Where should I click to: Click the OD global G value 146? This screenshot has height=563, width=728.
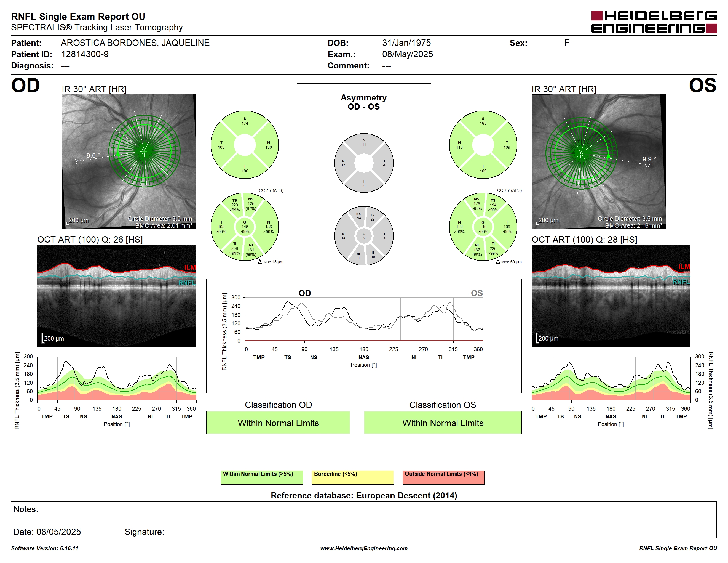pos(245,227)
